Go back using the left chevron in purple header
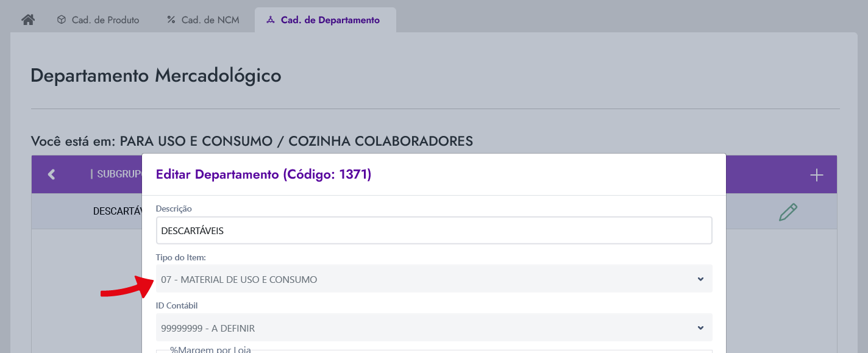The image size is (868, 353). point(51,174)
